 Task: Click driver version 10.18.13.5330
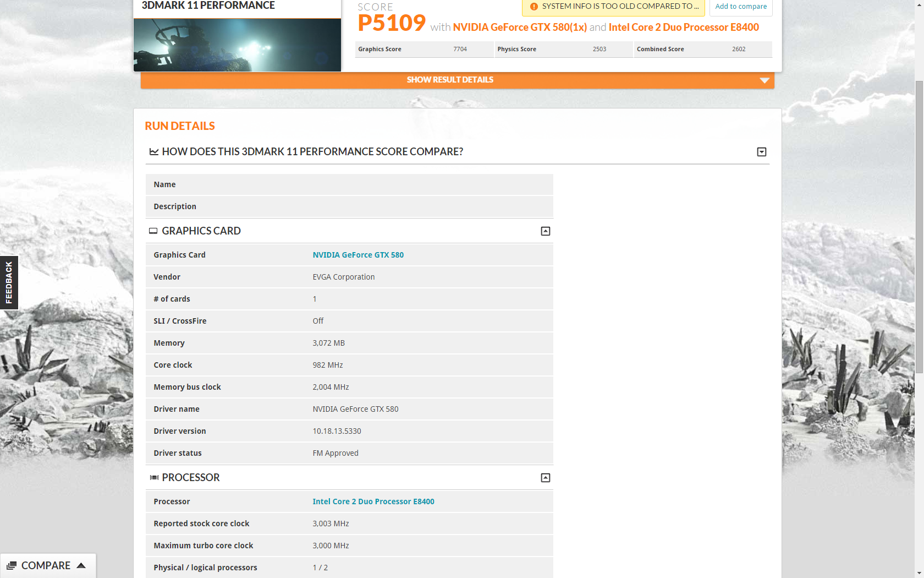click(x=337, y=431)
